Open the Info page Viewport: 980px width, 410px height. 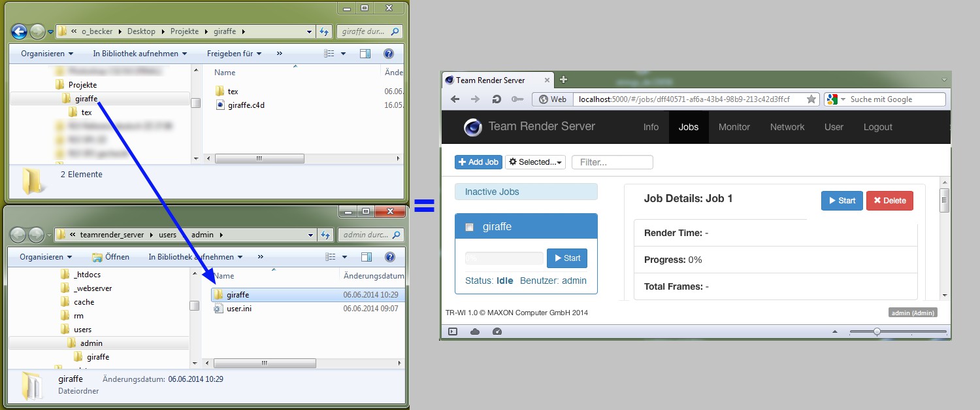click(x=651, y=127)
